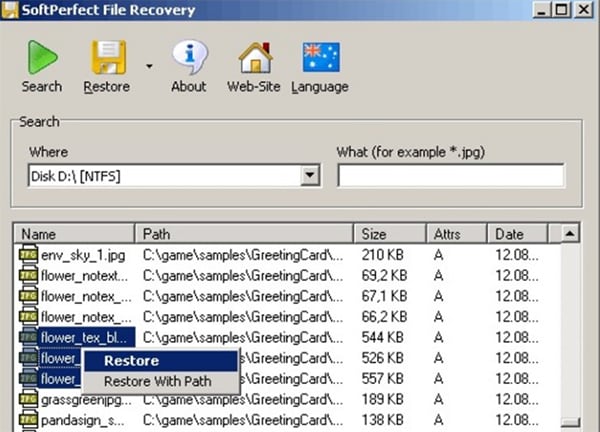Image resolution: width=600 pixels, height=432 pixels.
Task: Click the file icon of the 526 KB row
Action: (28, 358)
